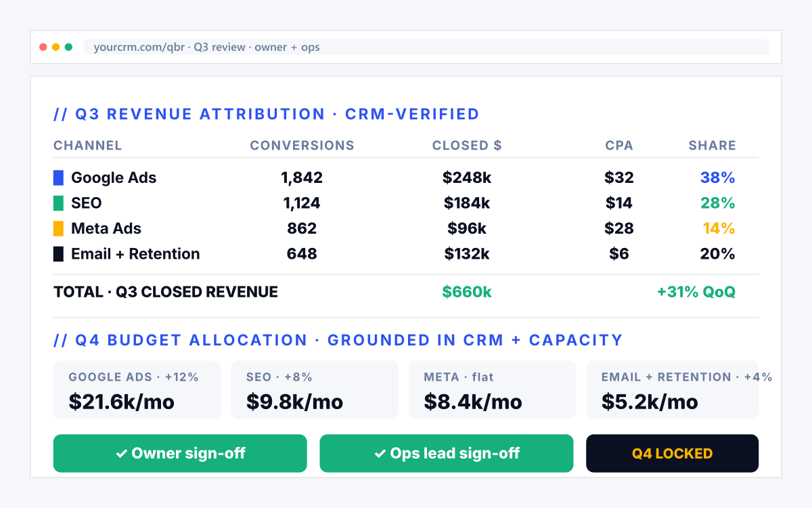Open the Google Ads $21.6k/mo budget card
Screen dimensions: 812x508
pos(137,390)
